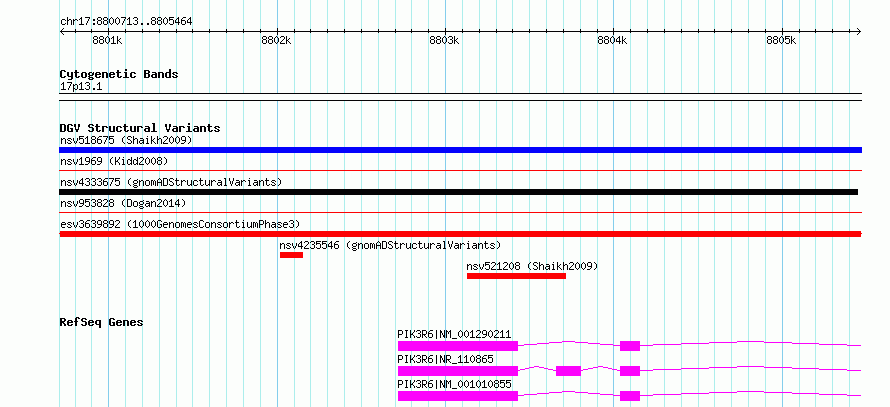Open the PIK3R6|NR_110865 transcript label
Screen dimensions: 890x407
[x=446, y=359]
